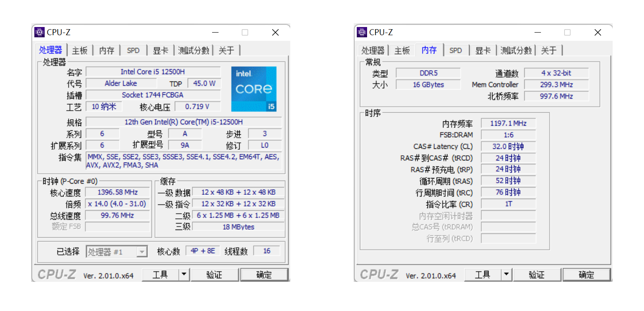Open SPD tab in left window
The width and height of the screenshot is (644, 311).
coord(133,50)
